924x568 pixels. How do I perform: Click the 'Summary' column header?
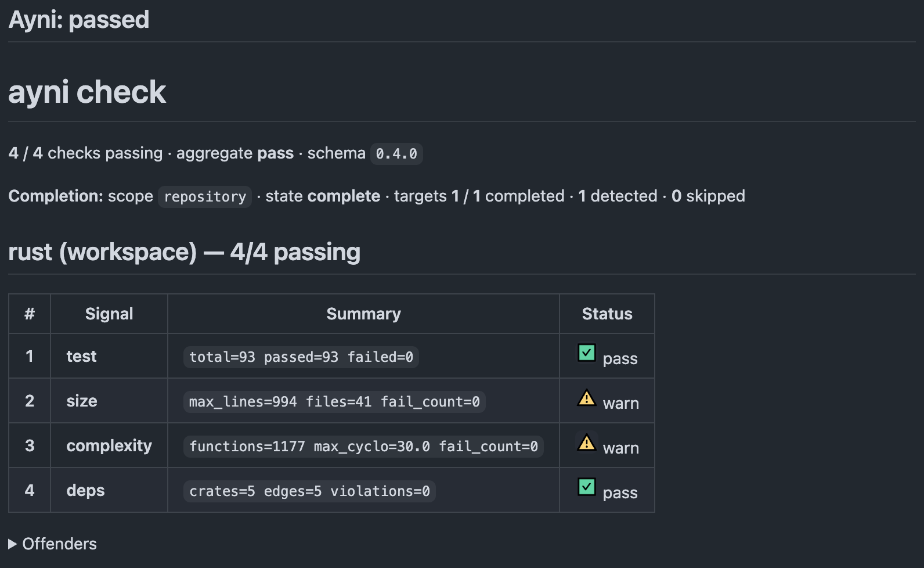pos(363,314)
